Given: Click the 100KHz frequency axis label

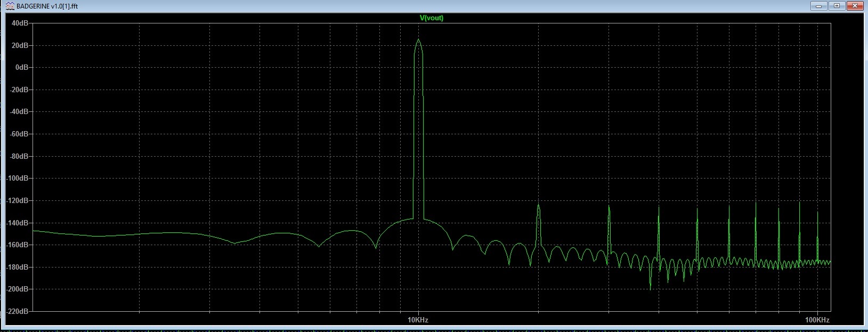Looking at the screenshot, I should point(817,320).
